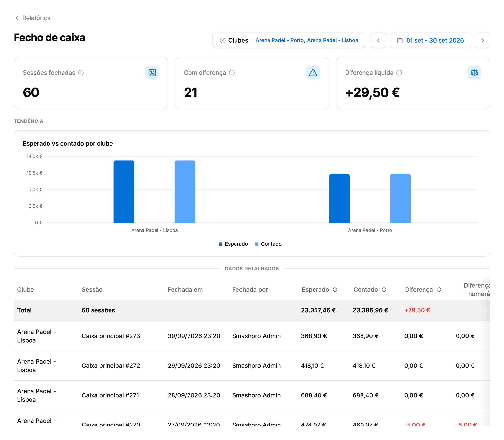Screen dimensions: 504x440
Task: Click date 30/09/2026 23:20
Action: tap(194, 336)
